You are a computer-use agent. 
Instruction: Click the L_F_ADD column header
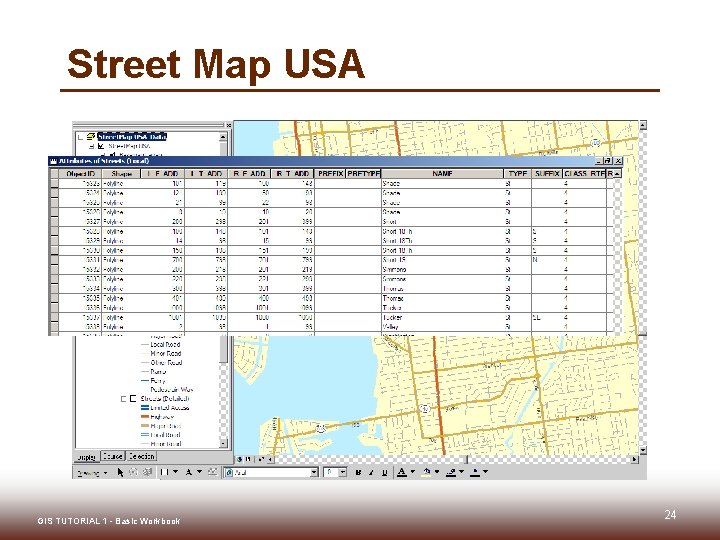click(x=163, y=174)
